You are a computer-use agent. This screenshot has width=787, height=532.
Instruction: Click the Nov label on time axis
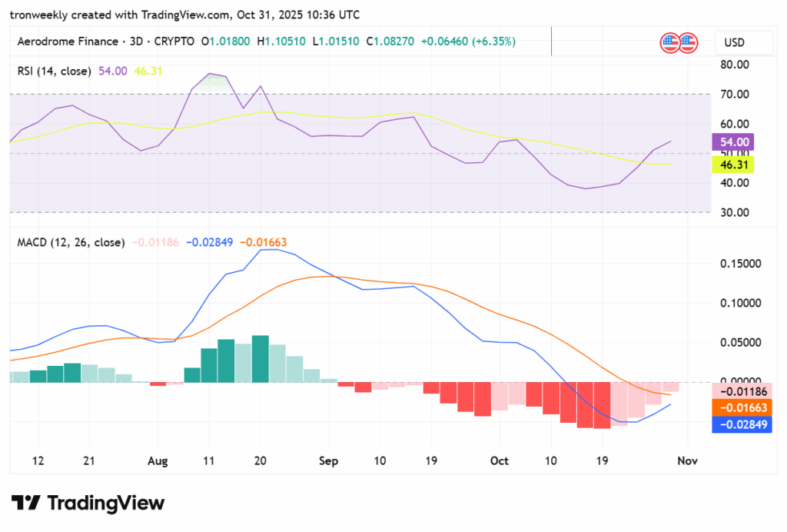pyautogui.click(x=687, y=461)
